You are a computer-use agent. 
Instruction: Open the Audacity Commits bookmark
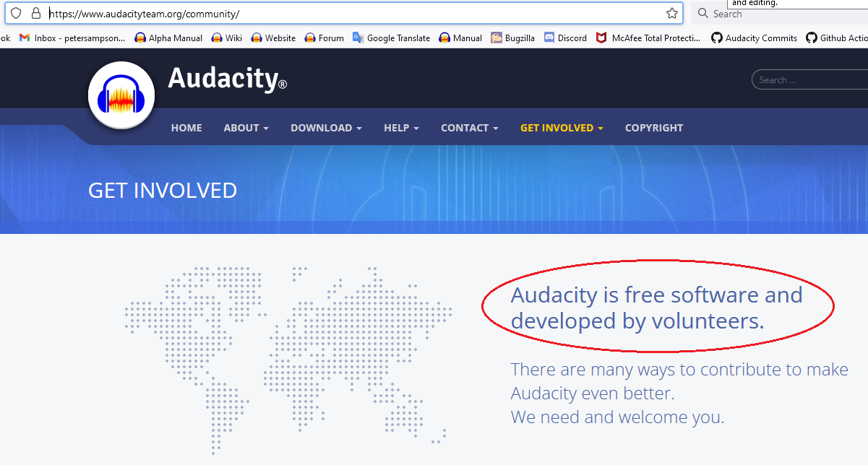pos(754,38)
